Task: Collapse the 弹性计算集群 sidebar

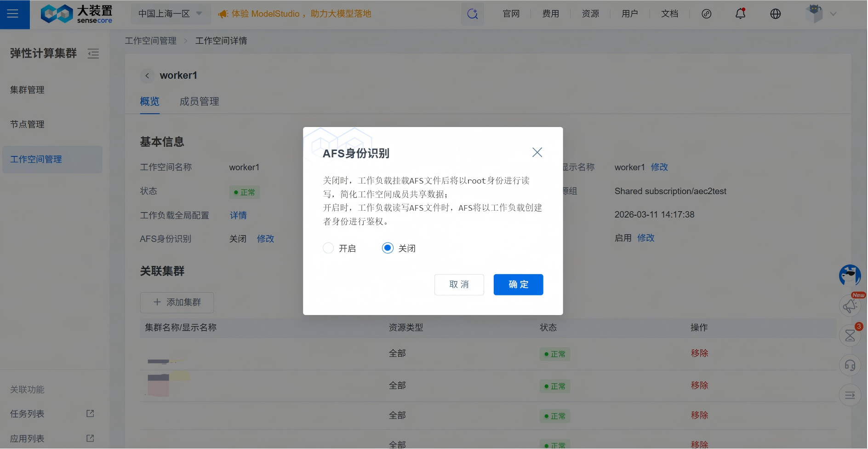Action: pyautogui.click(x=93, y=54)
